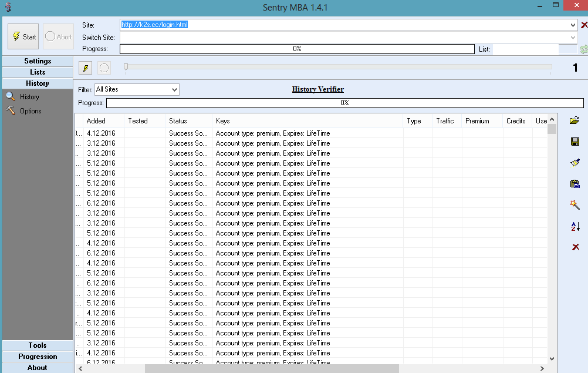Sort by the Keys column header

coord(307,121)
